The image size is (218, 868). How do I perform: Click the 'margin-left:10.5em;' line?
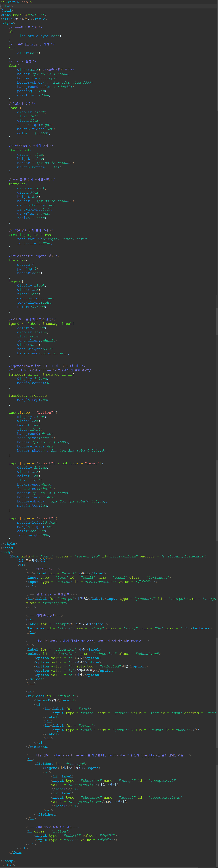click(x=37, y=523)
